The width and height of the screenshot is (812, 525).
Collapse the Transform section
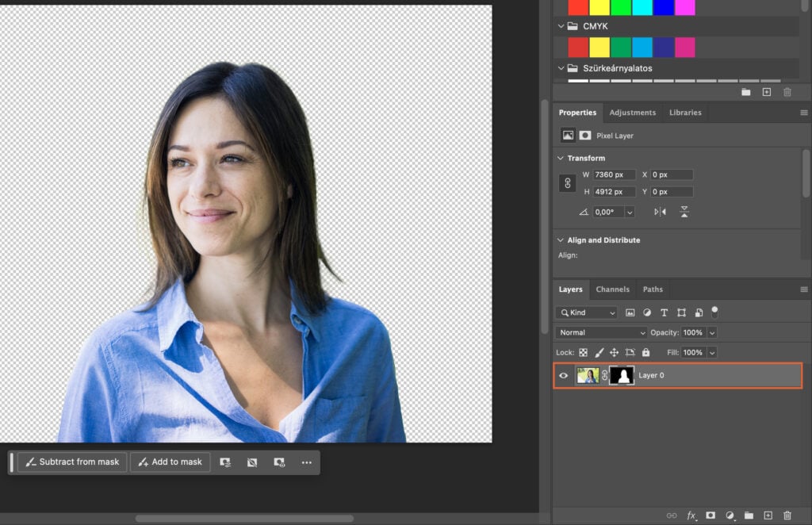point(561,158)
